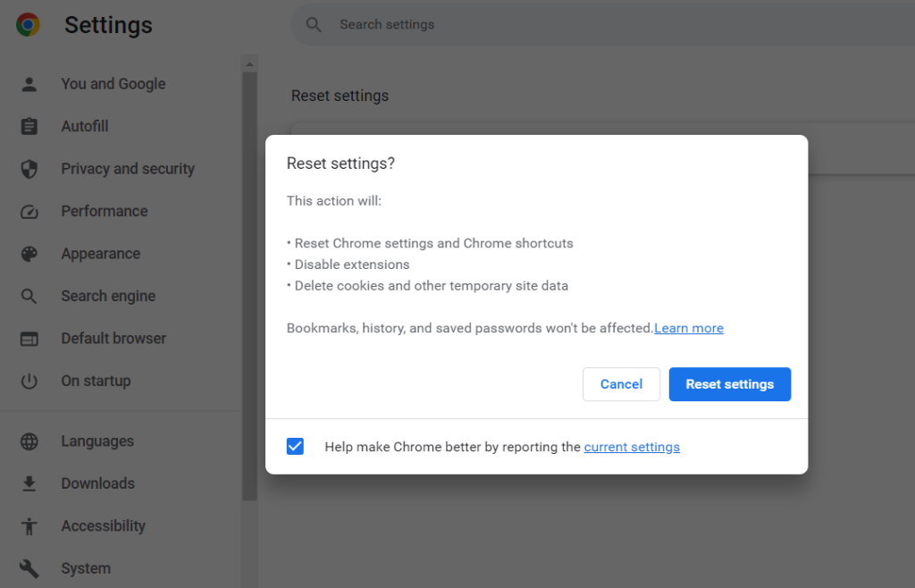Click the System wrench icon
915x588 pixels.
pos(29,568)
